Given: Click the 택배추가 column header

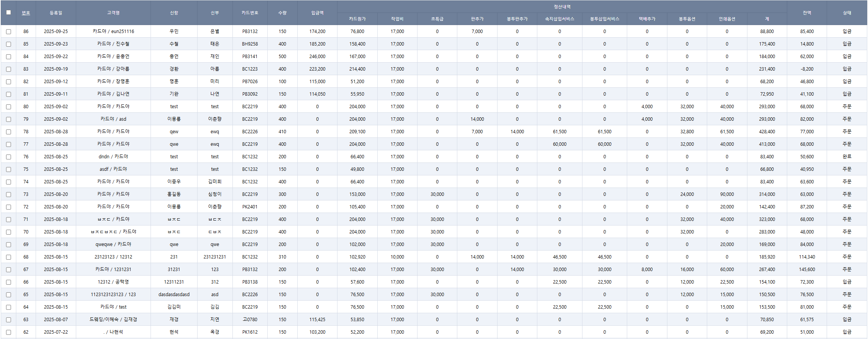Looking at the screenshot, I should (647, 19).
